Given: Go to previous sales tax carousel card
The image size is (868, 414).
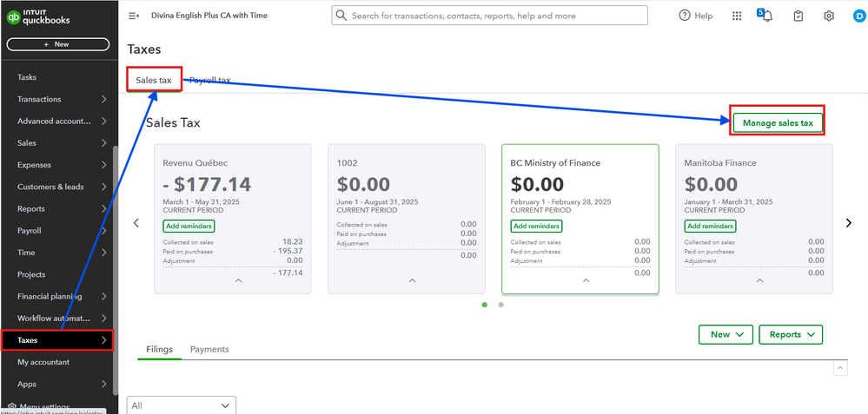Looking at the screenshot, I should click(136, 223).
